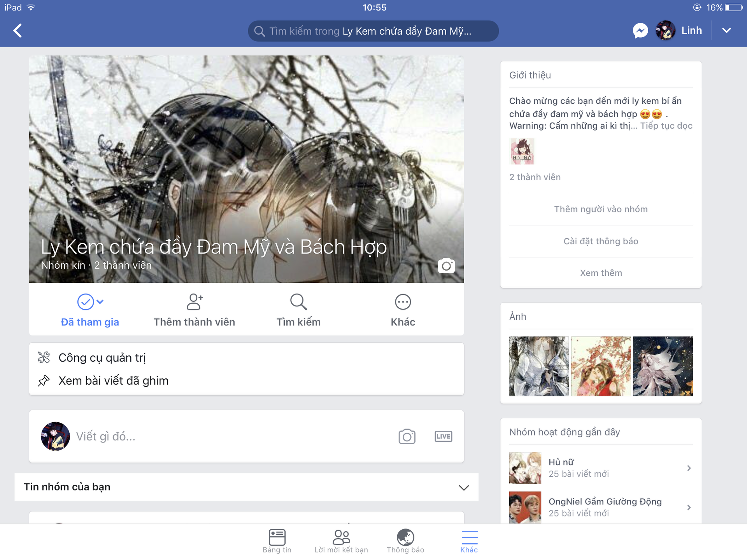Open the Đã tham gia membership dropdown

click(x=90, y=310)
